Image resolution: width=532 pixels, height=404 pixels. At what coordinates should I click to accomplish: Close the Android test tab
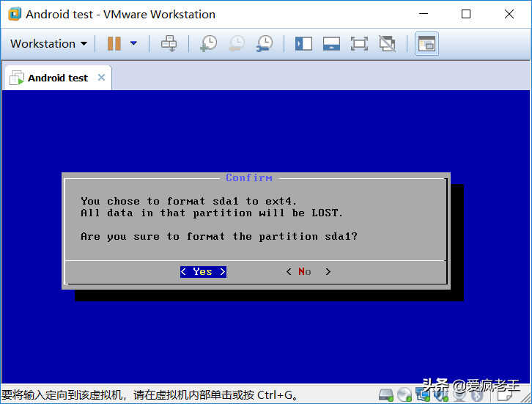pyautogui.click(x=101, y=78)
